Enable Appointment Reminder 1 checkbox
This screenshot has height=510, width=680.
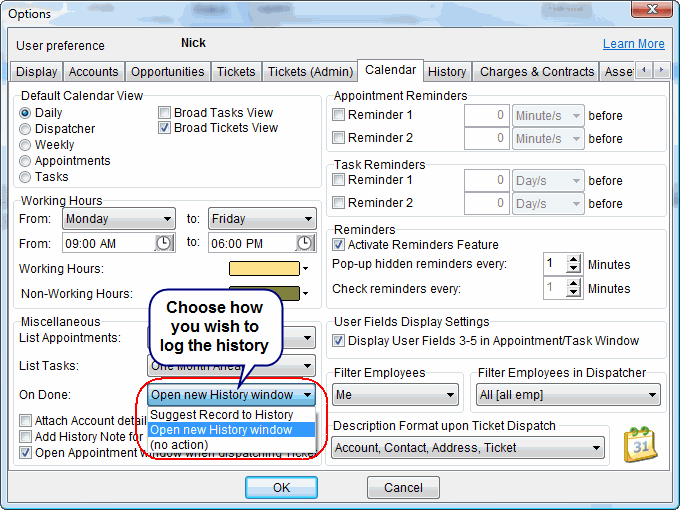[340, 116]
